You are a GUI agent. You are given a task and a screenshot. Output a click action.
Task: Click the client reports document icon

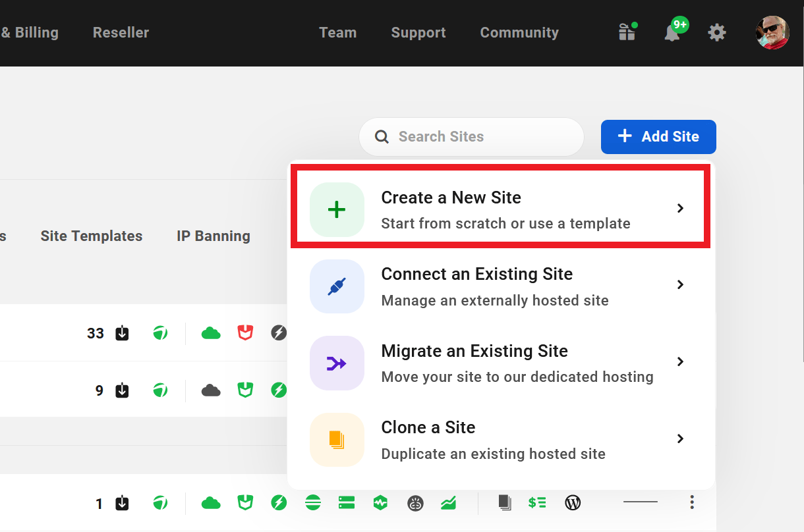[505, 502]
